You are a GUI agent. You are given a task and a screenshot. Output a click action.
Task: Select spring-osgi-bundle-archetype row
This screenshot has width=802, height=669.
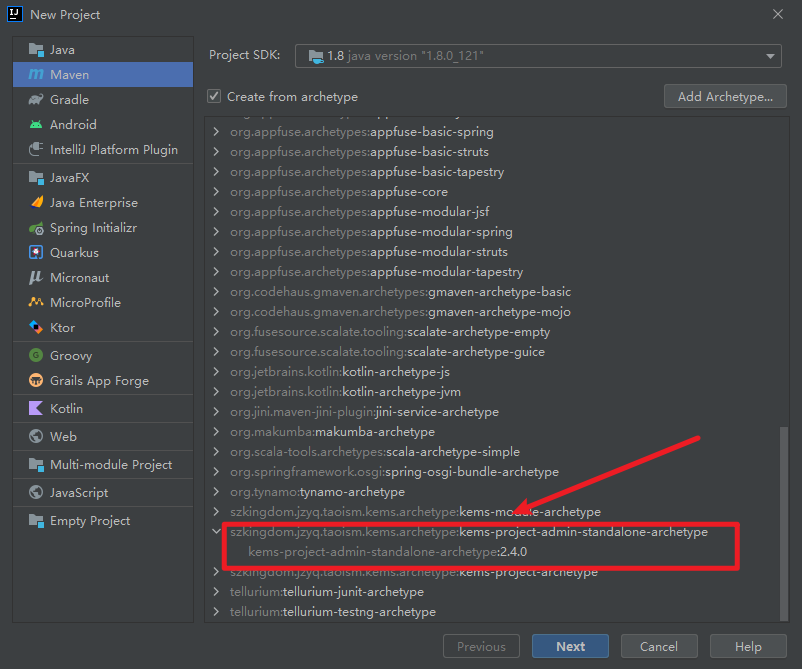(x=394, y=472)
